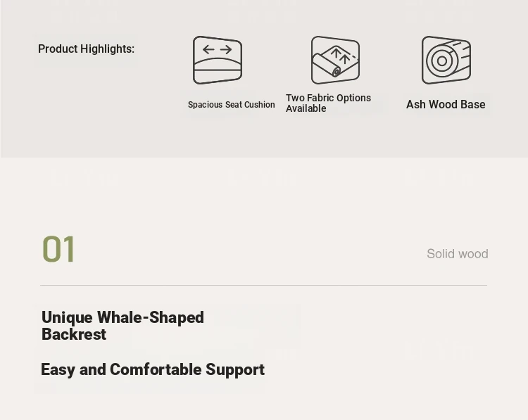
Task: Click the word 'Support' in subheading
Action: [x=235, y=369]
